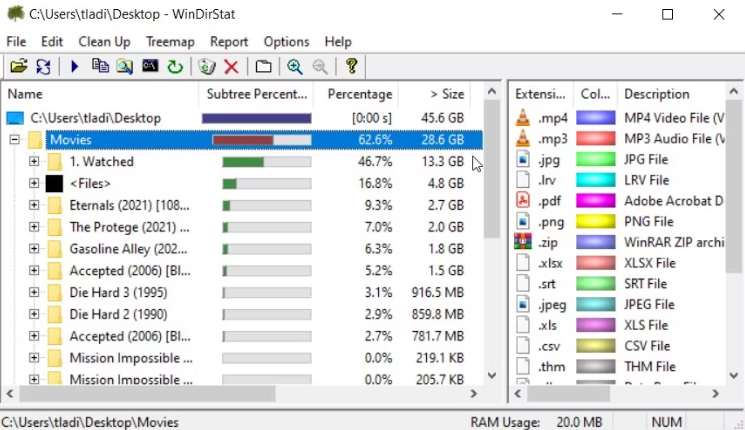Click the folder icon of Die Hard 3

click(x=55, y=292)
